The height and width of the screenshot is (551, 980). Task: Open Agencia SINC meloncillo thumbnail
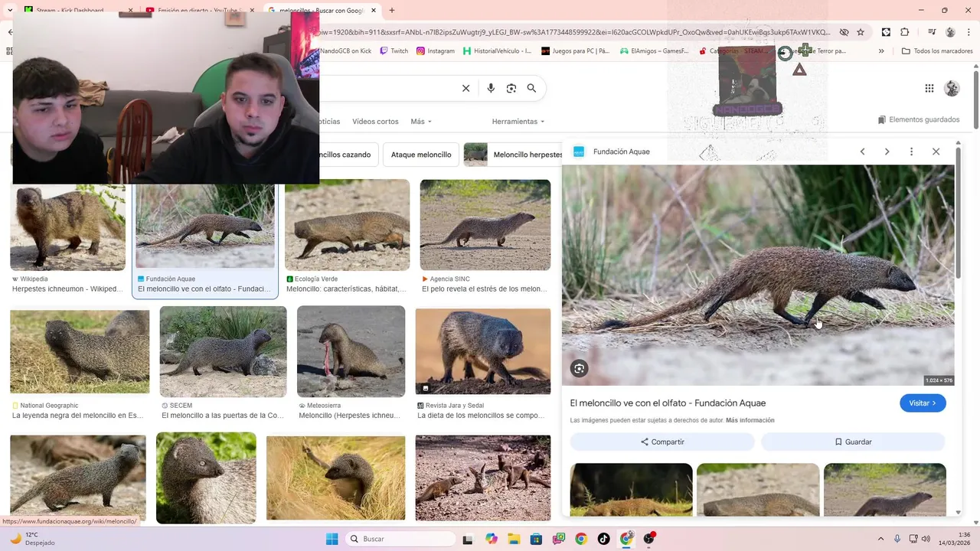tap(485, 225)
